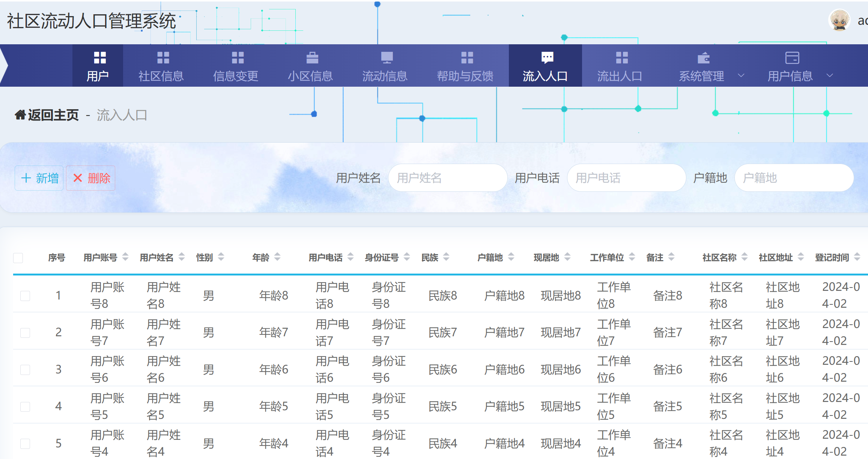
Task: Open the 流出人口 menu tab
Action: tap(620, 66)
